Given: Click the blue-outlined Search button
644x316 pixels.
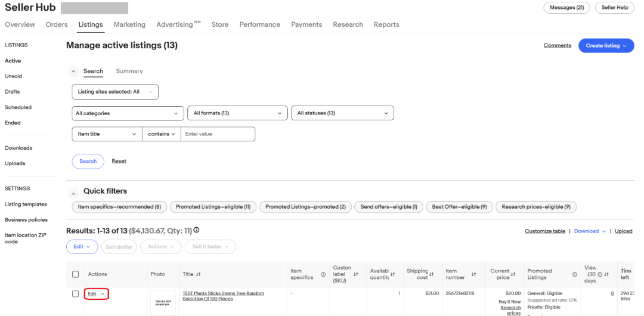Looking at the screenshot, I should [x=88, y=162].
